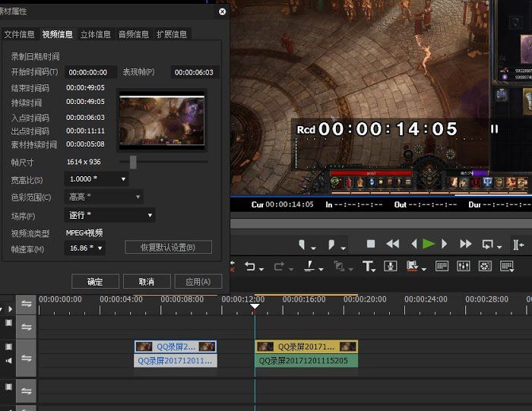Click the 应用(A) button
The width and height of the screenshot is (532, 411).
198,281
